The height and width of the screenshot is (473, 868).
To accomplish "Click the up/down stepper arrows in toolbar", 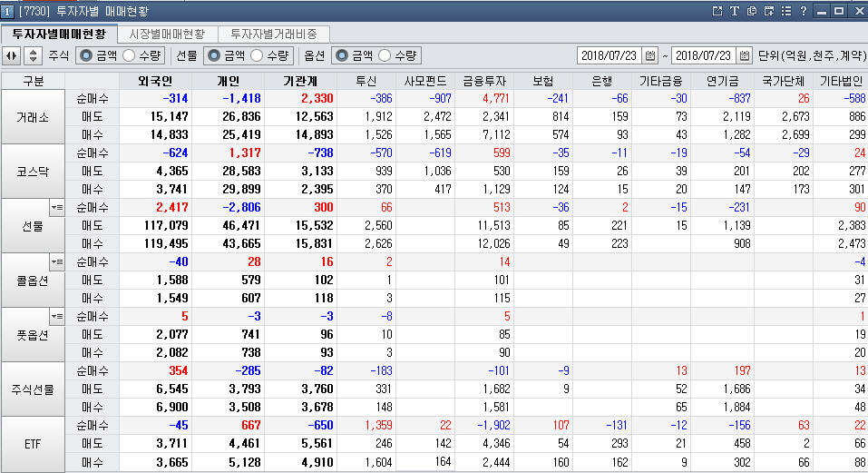I will point(33,55).
